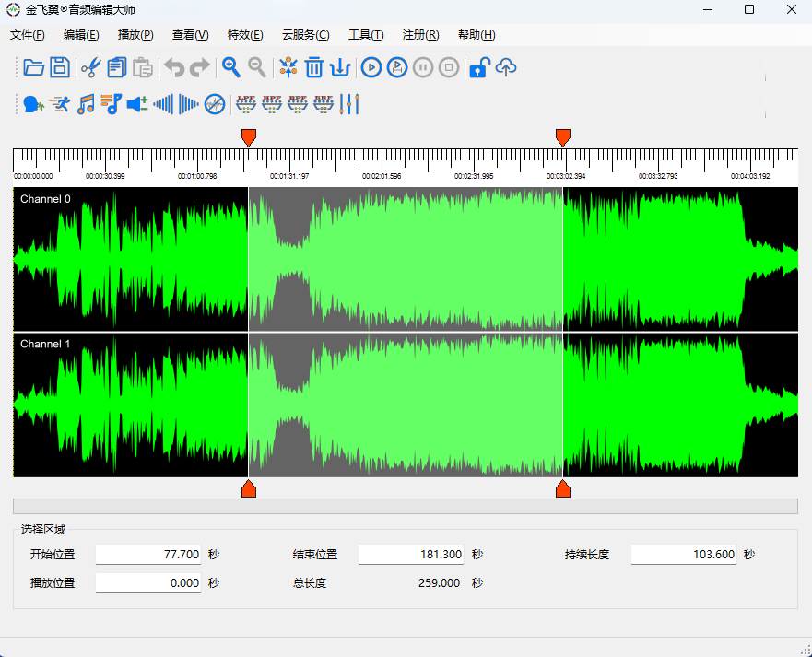This screenshot has width=812, height=657.
Task: Click the LPF low-pass filter icon
Action: 246,104
